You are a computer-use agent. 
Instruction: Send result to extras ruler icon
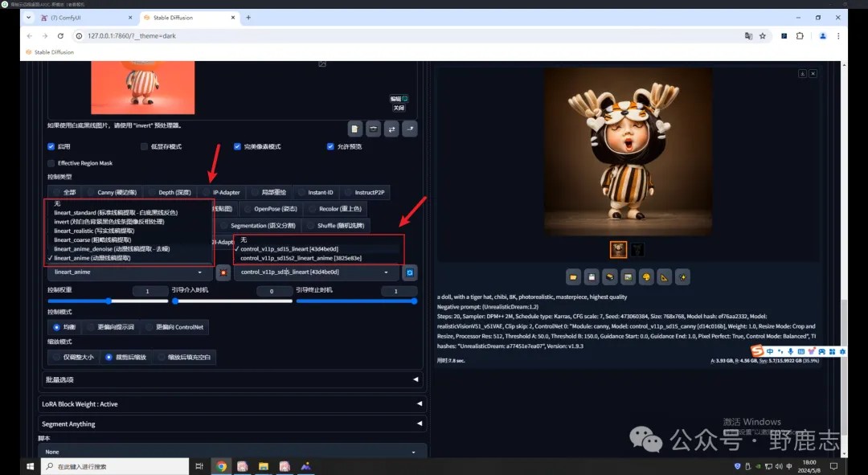click(665, 276)
